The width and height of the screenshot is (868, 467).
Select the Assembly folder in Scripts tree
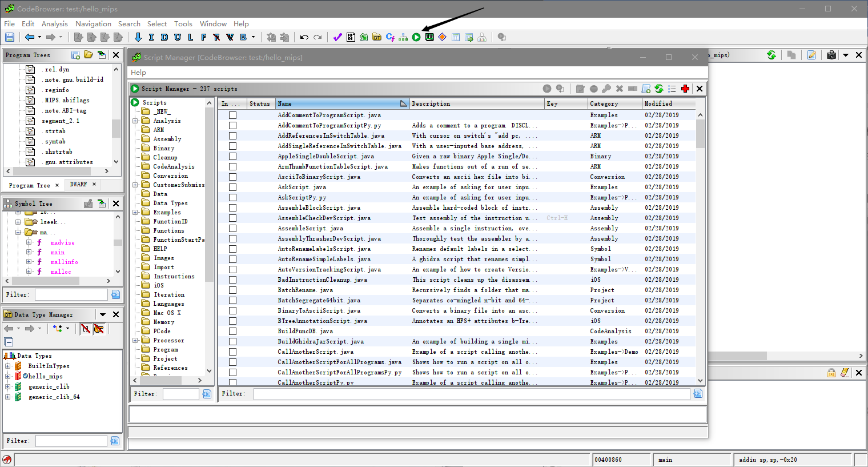point(167,139)
